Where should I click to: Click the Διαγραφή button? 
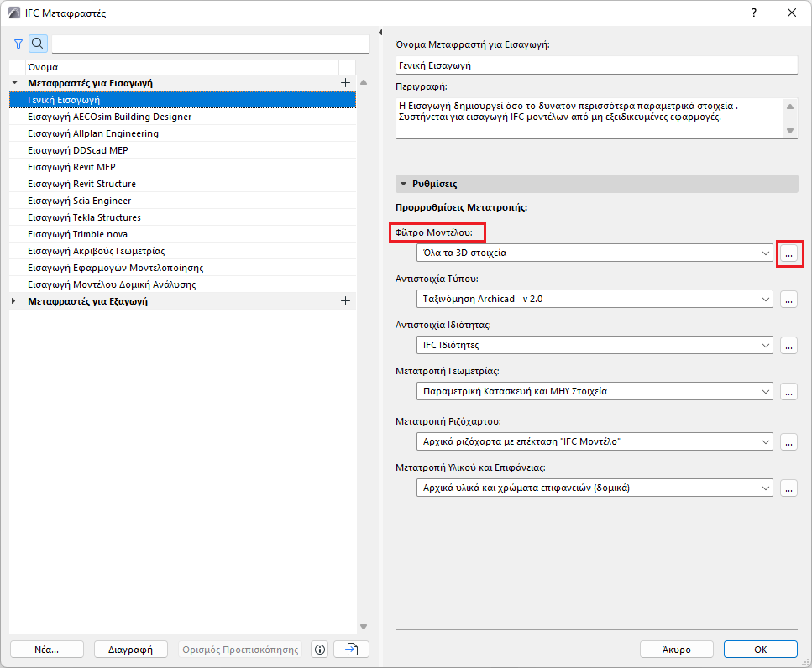coord(130,650)
